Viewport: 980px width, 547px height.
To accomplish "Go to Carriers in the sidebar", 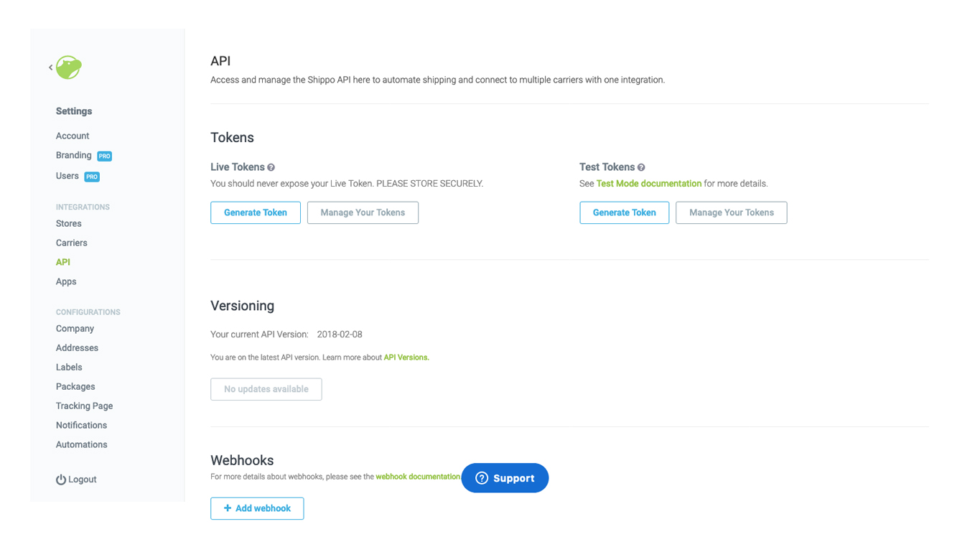I will click(72, 243).
